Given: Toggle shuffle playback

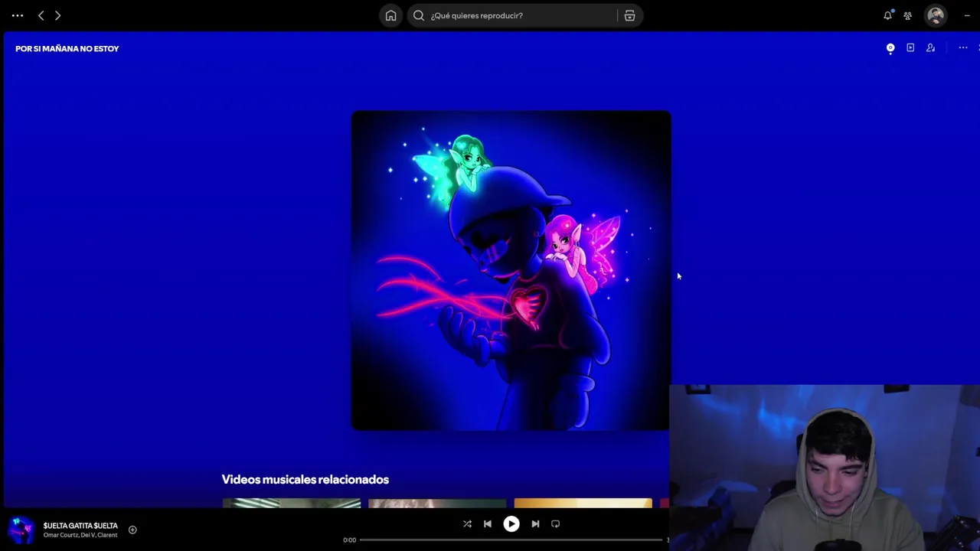Looking at the screenshot, I should 467,524.
